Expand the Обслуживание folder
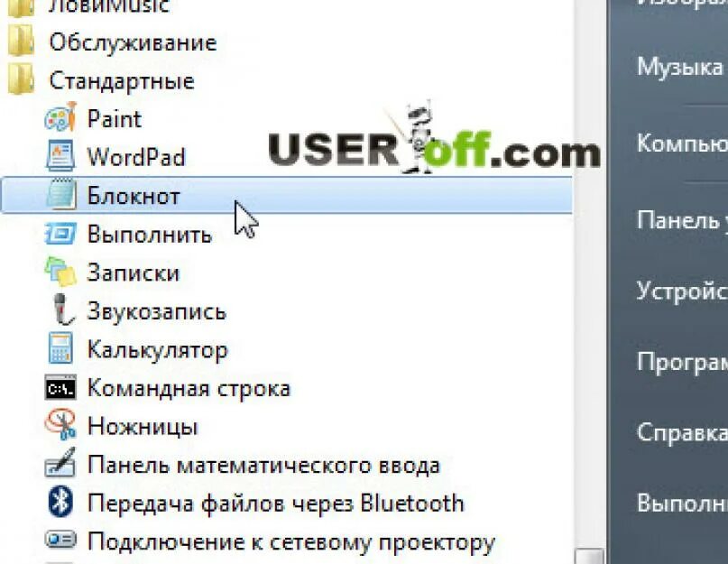 (133, 42)
